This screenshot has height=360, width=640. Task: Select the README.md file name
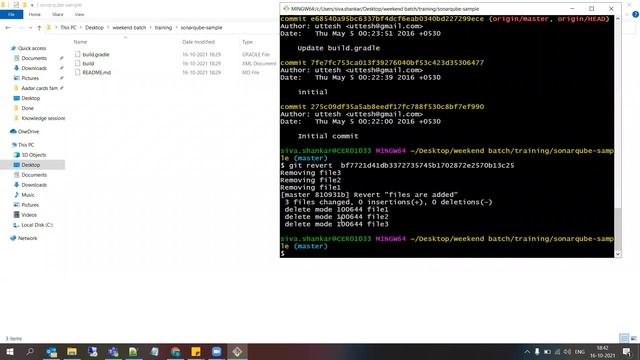[97, 72]
